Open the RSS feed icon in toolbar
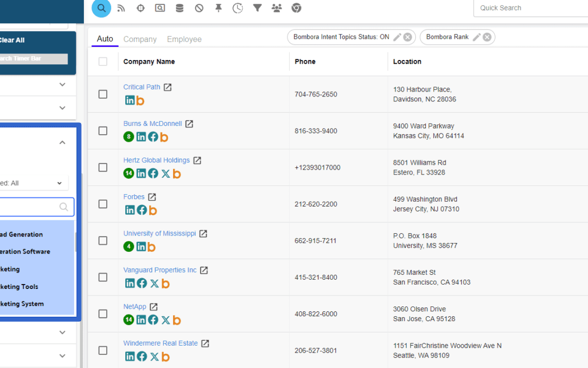 click(121, 8)
